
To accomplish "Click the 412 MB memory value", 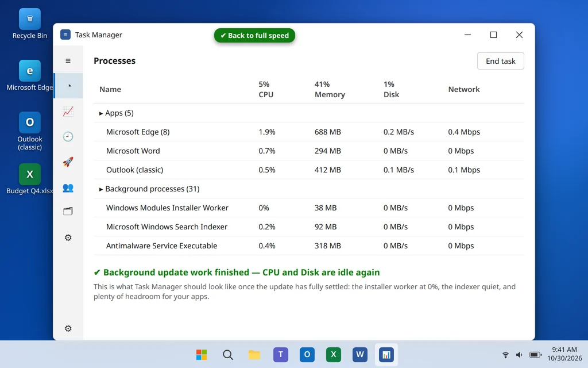I will coord(328,170).
